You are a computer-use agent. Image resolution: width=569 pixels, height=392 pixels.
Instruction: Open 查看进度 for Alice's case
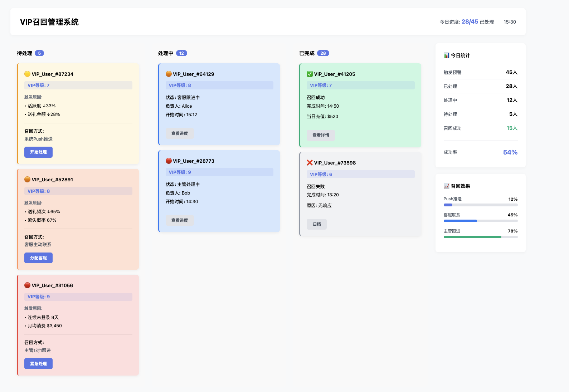[x=180, y=133]
